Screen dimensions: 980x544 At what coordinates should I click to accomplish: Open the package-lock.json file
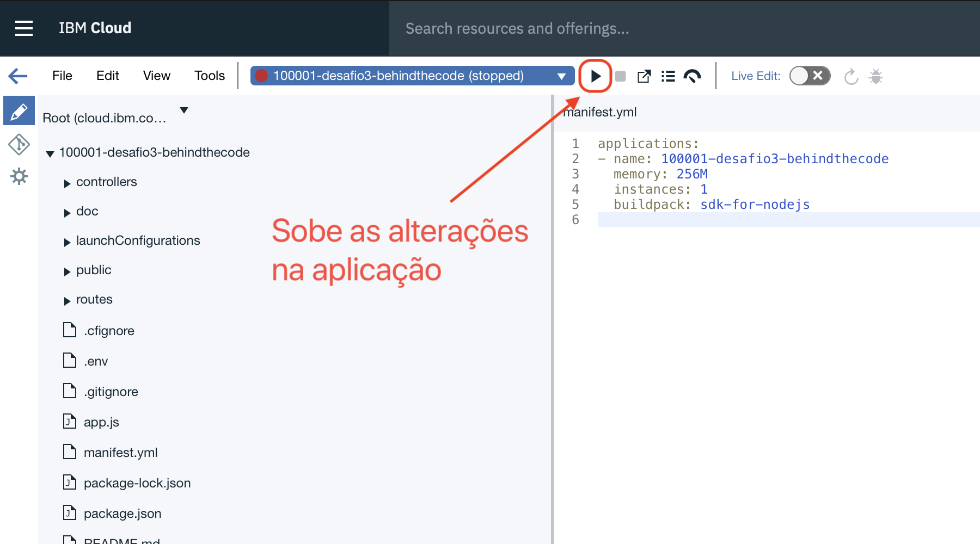pyautogui.click(x=137, y=483)
